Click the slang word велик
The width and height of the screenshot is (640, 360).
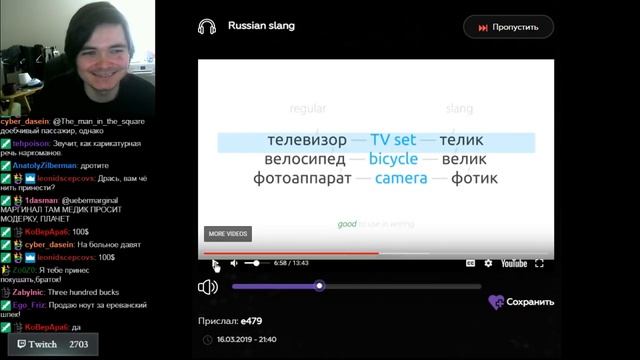coord(464,159)
